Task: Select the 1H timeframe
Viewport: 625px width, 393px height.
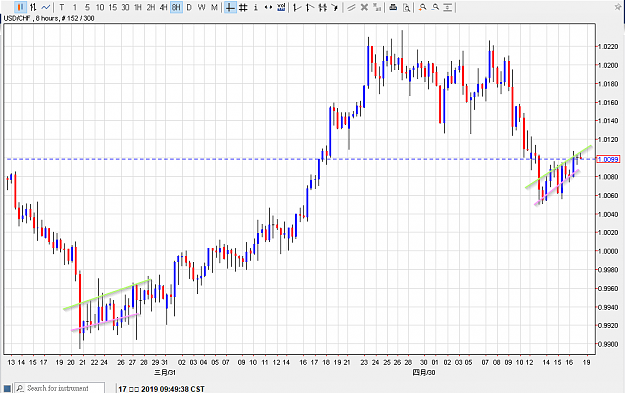Action: pyautogui.click(x=138, y=7)
